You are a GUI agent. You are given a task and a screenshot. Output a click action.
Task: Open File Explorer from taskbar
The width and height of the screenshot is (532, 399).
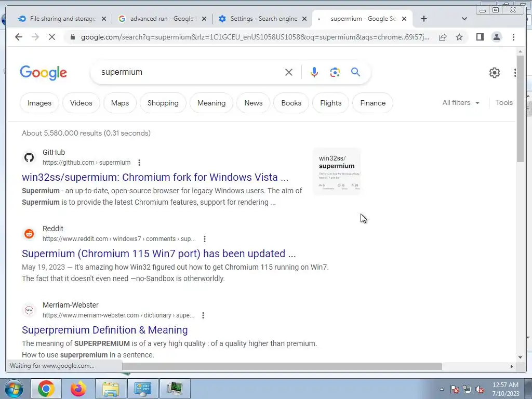[111, 389]
